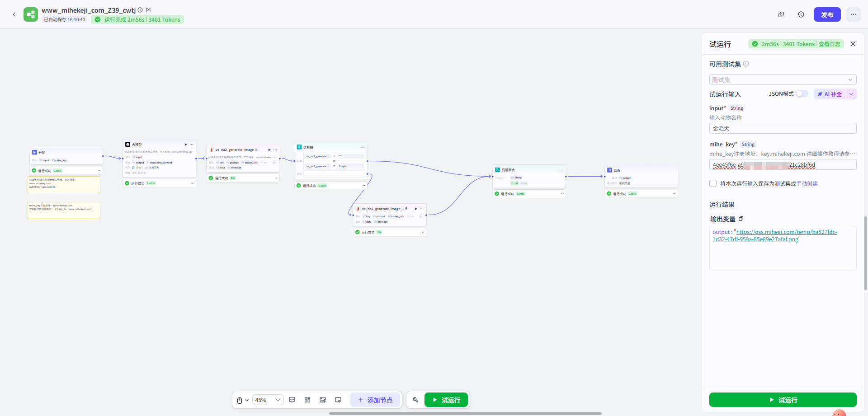The image size is (868, 416).
Task: Open the output image URL link
Action: point(774,236)
